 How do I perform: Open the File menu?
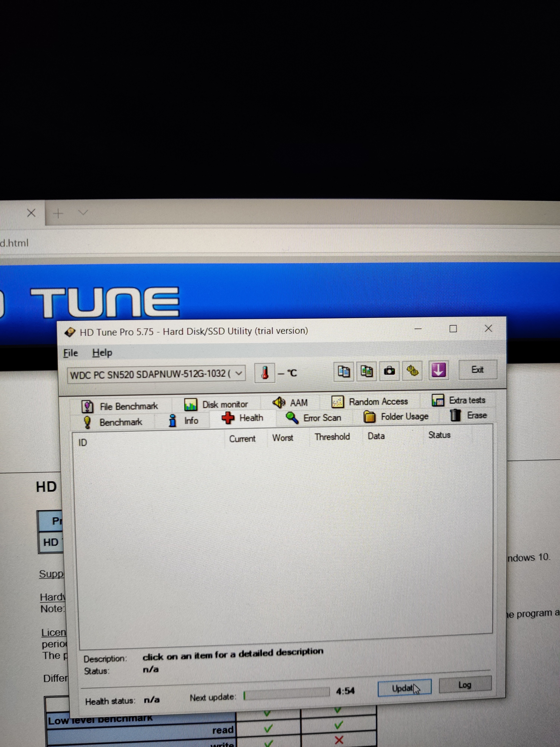[71, 353]
